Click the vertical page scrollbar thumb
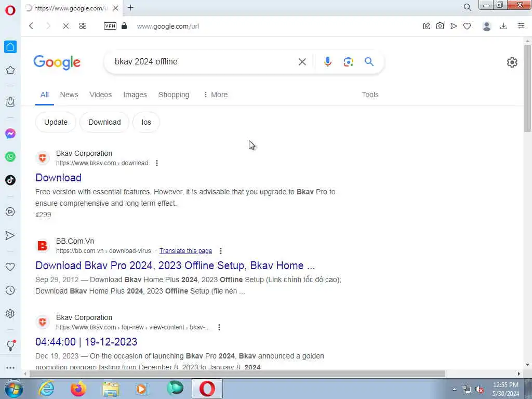Image resolution: width=532 pixels, height=399 pixels. click(527, 88)
